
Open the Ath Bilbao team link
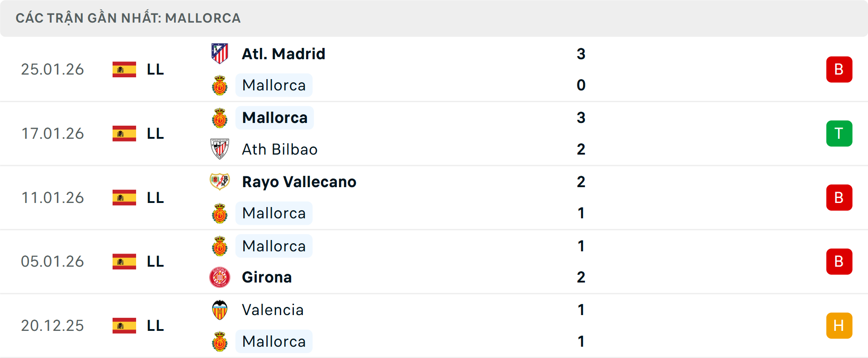(279, 149)
